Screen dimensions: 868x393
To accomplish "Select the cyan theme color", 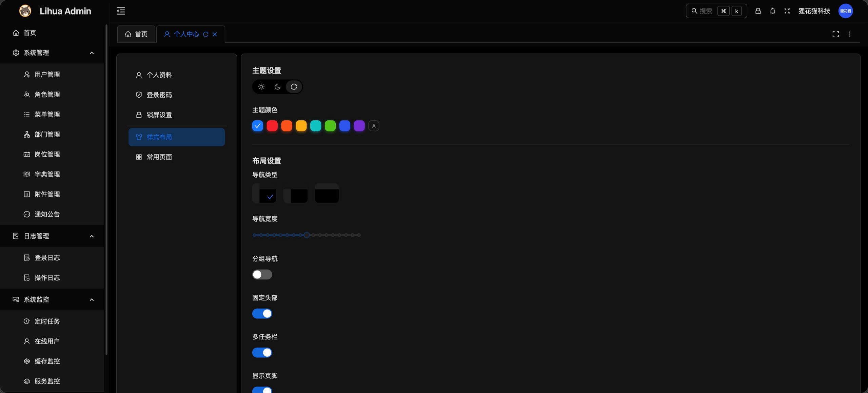I will pos(316,126).
